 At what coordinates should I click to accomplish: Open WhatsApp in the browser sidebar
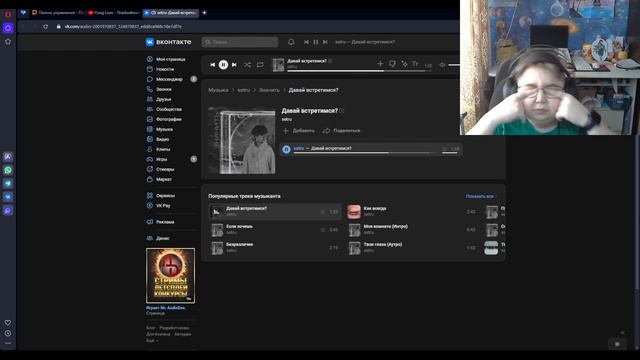(x=8, y=170)
